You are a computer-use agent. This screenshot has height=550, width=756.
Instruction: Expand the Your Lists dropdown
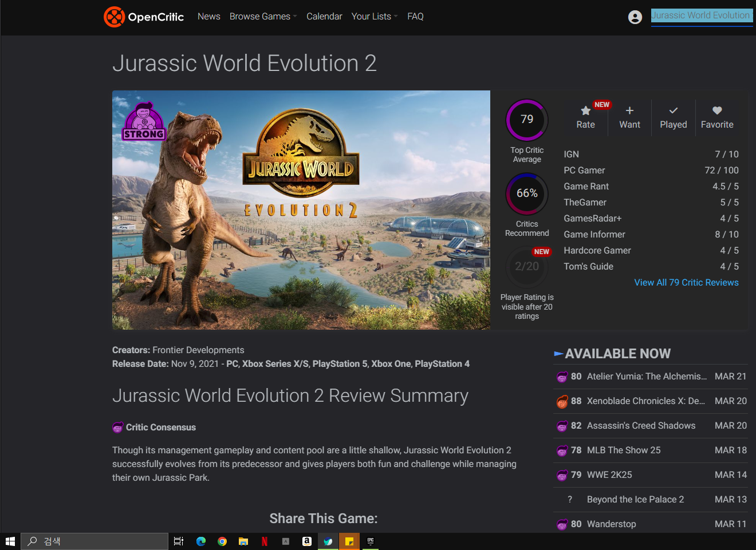[x=375, y=17]
